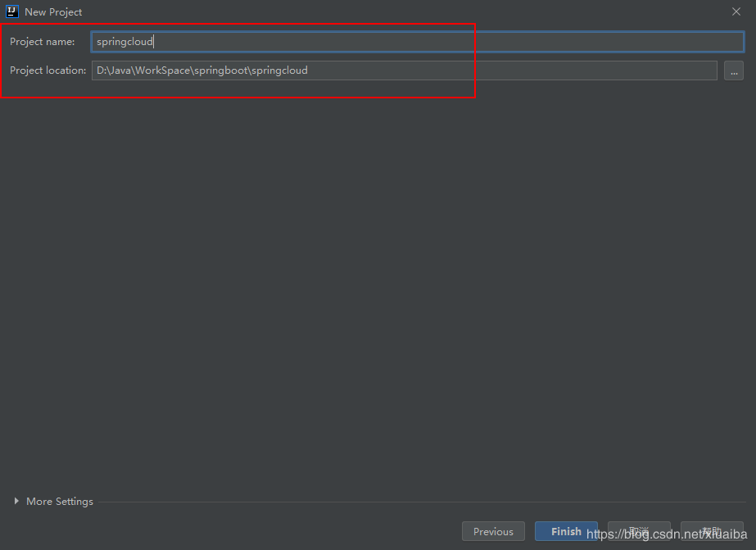Open the Help button

coord(712,531)
